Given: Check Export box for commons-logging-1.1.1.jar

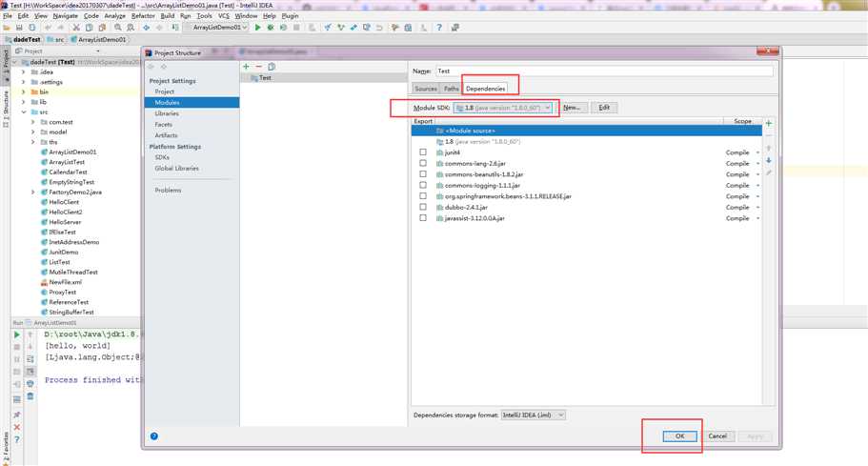Looking at the screenshot, I should coord(423,186).
